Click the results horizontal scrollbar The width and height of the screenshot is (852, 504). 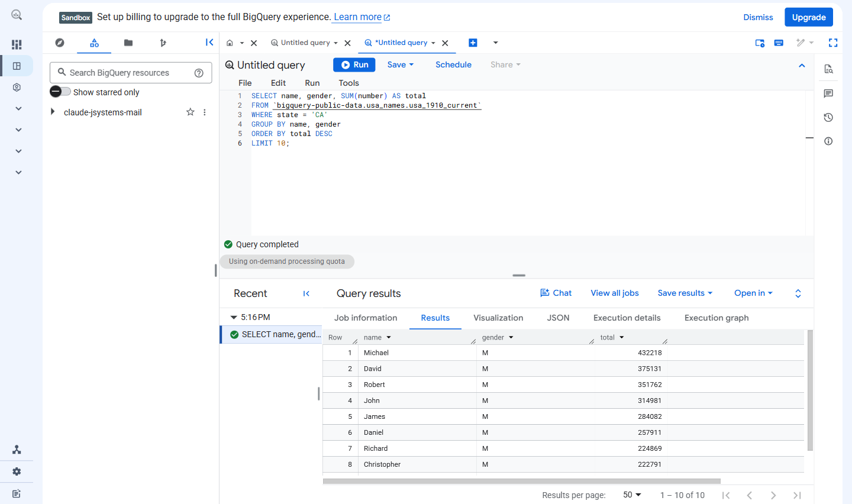(522, 481)
